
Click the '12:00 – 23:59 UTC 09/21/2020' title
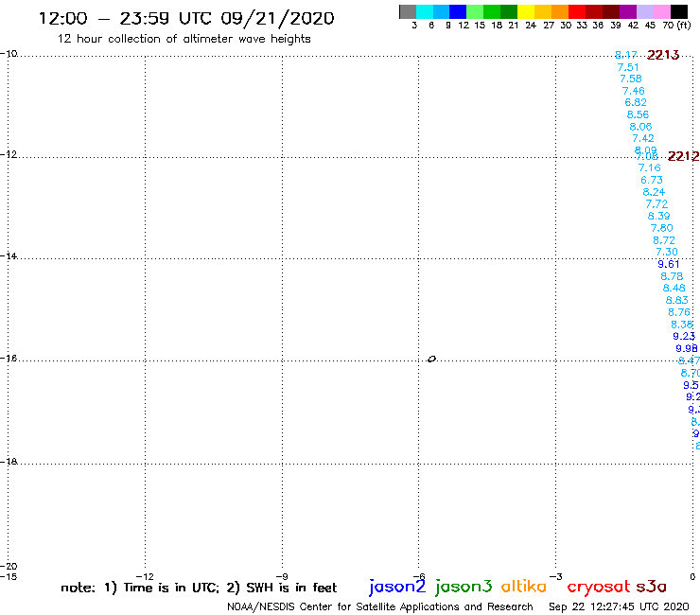186,19
